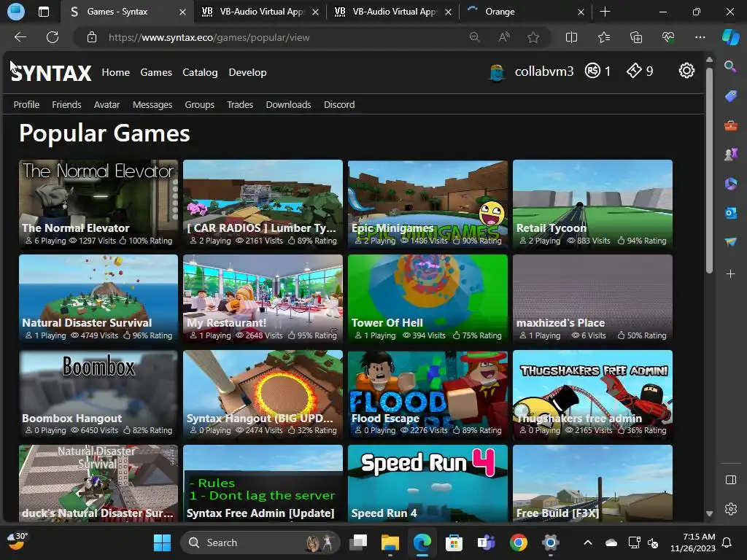
Task: Open maxhized's Place game card
Action: point(592,298)
